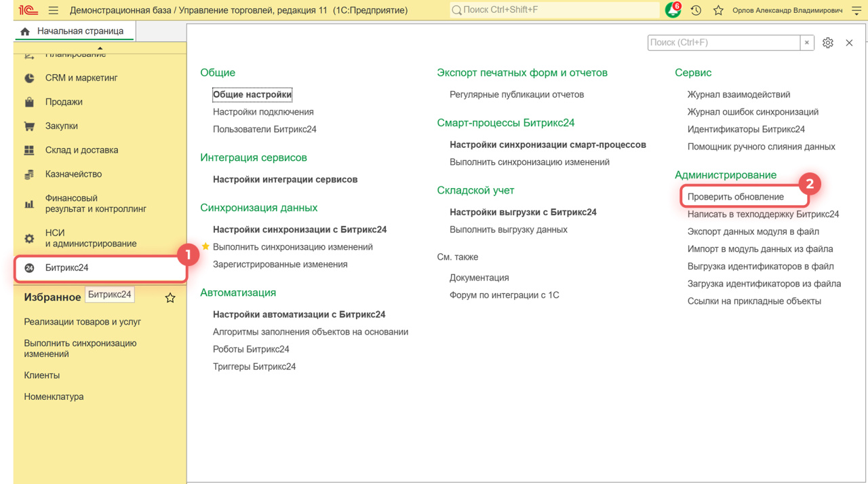
Task: Open Регулярные публикации отчетов
Action: pos(517,95)
